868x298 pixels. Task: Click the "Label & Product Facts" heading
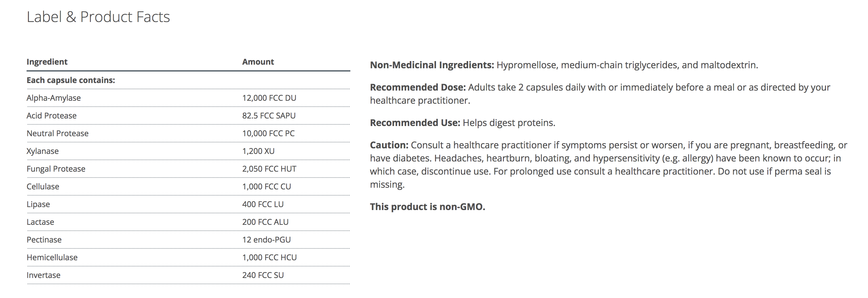point(98,17)
